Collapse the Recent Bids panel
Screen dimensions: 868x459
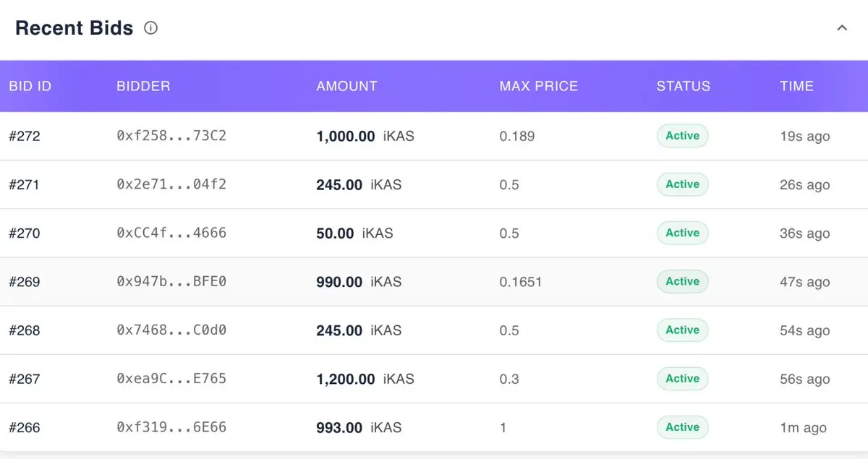[842, 28]
